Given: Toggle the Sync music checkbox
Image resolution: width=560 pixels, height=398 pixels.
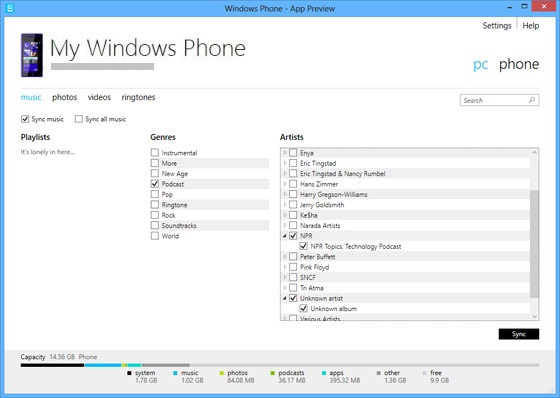Looking at the screenshot, I should pyautogui.click(x=25, y=119).
